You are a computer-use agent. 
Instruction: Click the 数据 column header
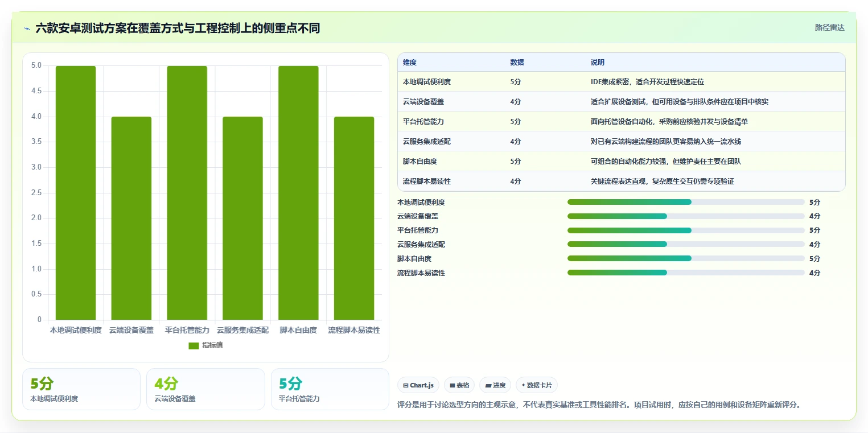pyautogui.click(x=517, y=63)
